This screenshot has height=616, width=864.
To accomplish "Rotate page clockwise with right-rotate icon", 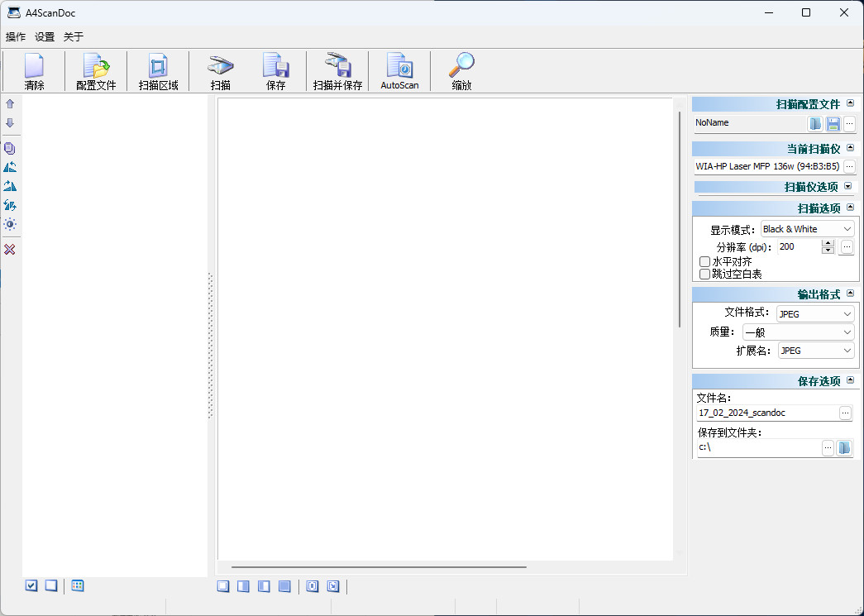I will (x=10, y=186).
